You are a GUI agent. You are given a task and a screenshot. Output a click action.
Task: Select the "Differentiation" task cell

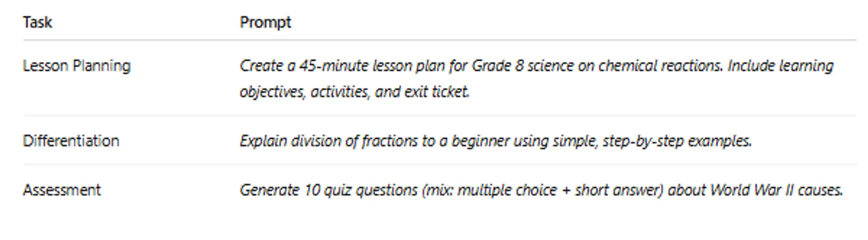click(x=71, y=141)
